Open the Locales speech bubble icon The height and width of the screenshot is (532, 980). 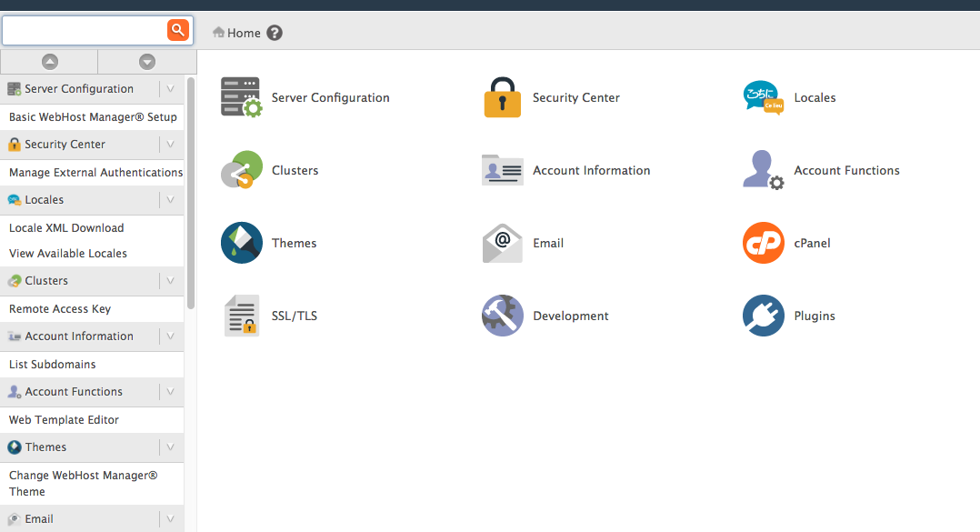pos(763,97)
